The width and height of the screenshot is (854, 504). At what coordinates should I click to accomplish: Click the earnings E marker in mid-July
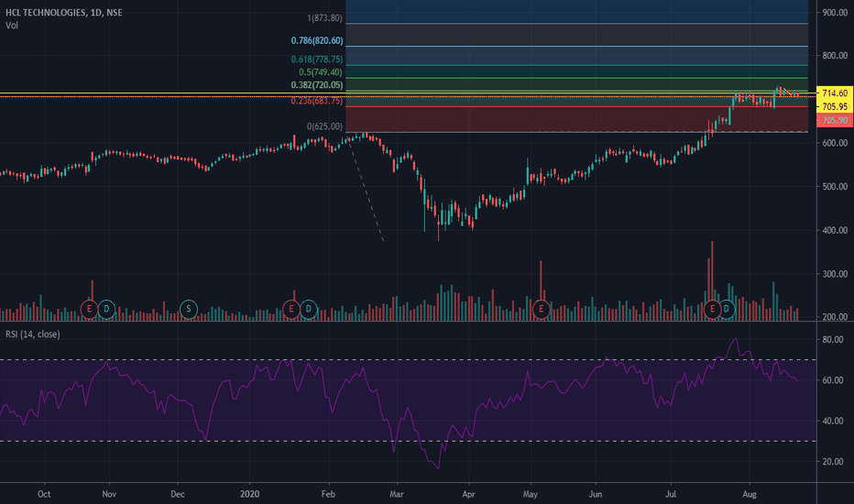(712, 309)
